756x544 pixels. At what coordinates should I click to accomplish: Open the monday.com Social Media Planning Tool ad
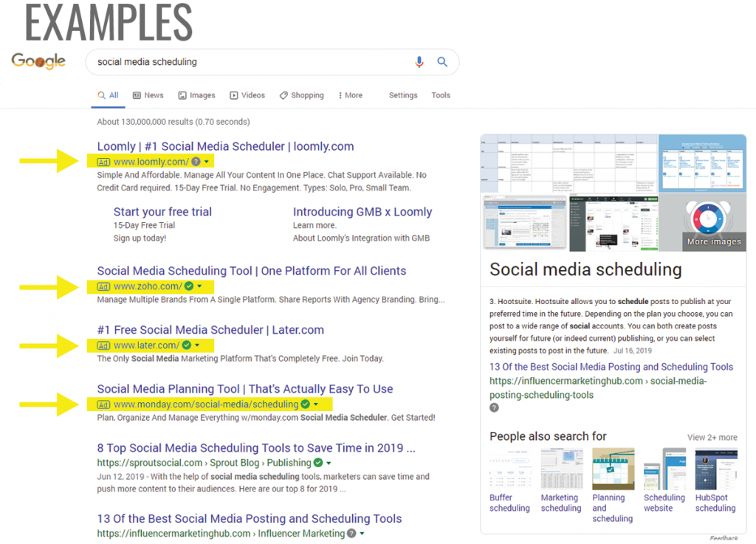click(x=245, y=389)
